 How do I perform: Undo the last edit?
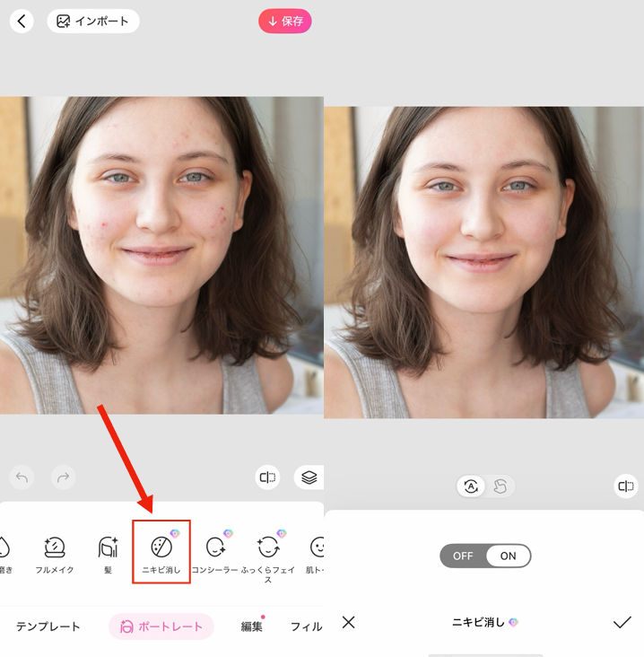22,477
